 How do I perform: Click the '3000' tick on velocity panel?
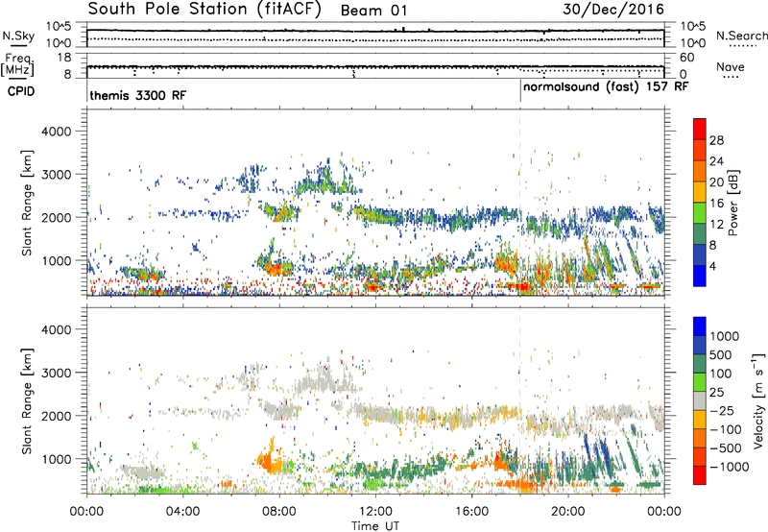57,373
